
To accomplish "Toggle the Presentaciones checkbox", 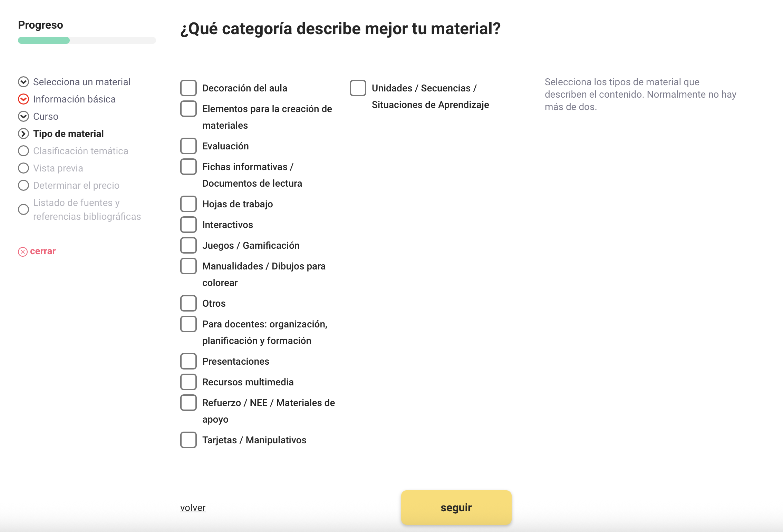I will pos(188,361).
